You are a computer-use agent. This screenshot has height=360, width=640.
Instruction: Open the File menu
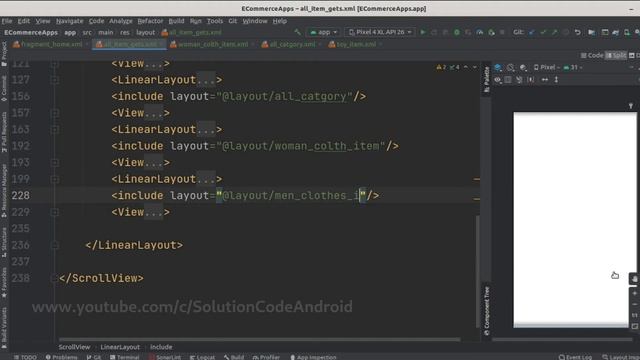point(7,21)
